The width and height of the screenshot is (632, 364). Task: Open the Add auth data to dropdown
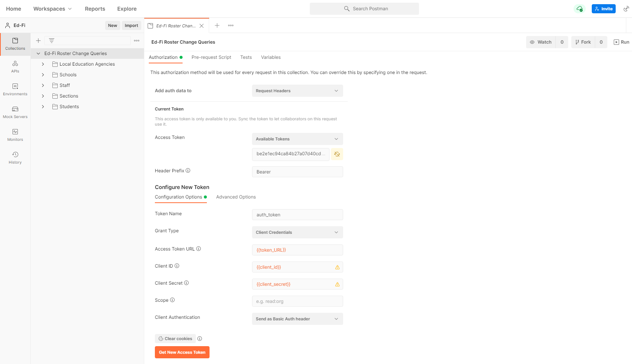(x=297, y=91)
